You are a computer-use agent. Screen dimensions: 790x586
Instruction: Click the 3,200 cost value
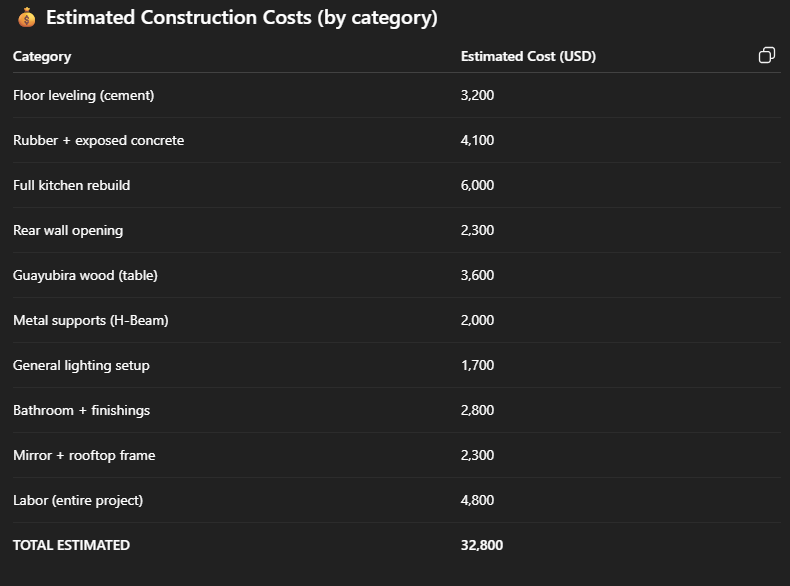477,95
